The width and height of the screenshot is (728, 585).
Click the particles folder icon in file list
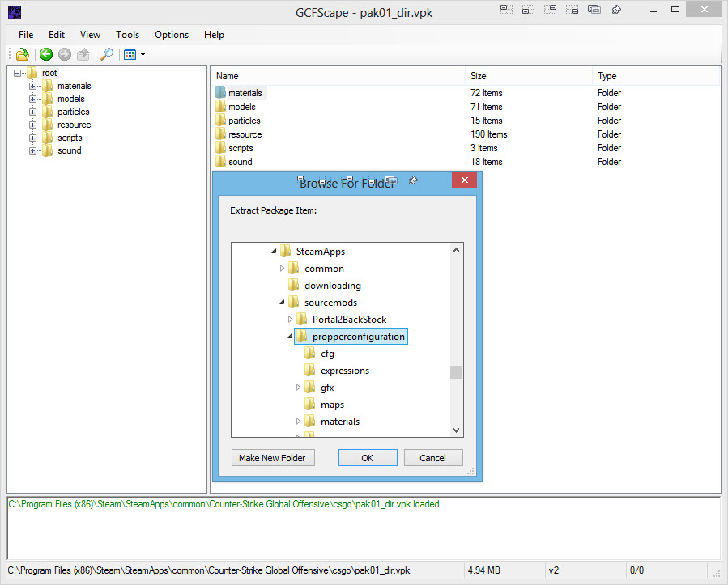[x=220, y=120]
